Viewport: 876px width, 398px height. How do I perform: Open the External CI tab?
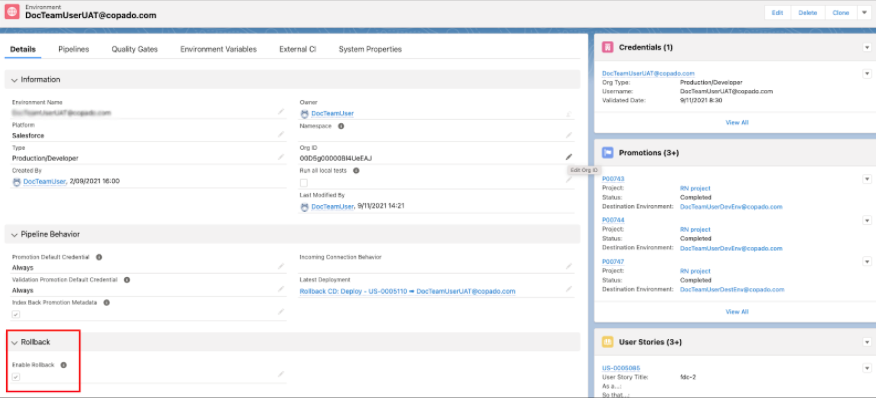pos(298,49)
